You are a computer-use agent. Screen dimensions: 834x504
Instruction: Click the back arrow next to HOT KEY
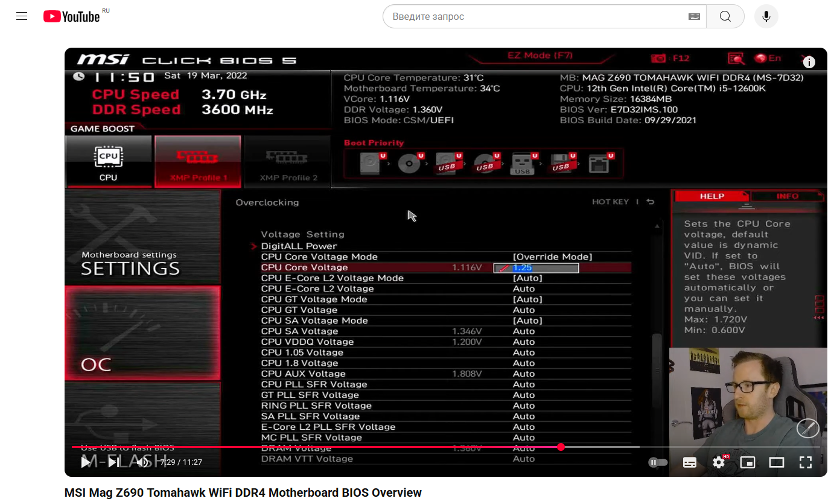click(650, 202)
